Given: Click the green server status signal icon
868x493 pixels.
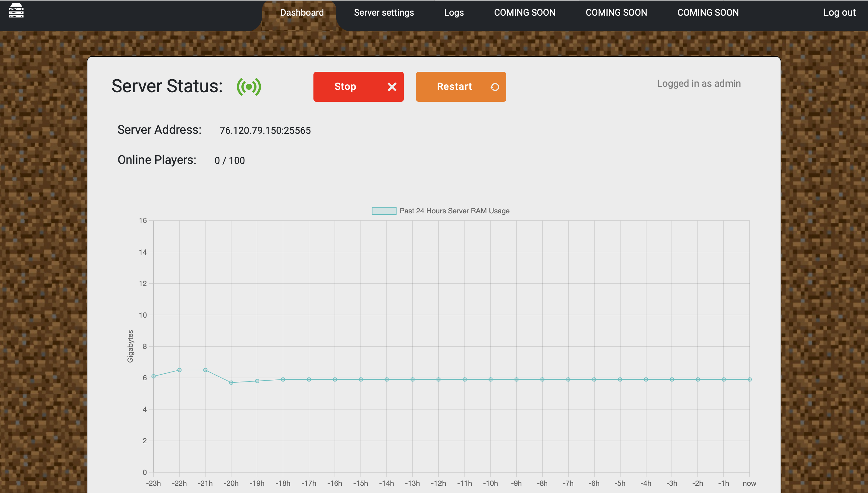Looking at the screenshot, I should (x=249, y=87).
